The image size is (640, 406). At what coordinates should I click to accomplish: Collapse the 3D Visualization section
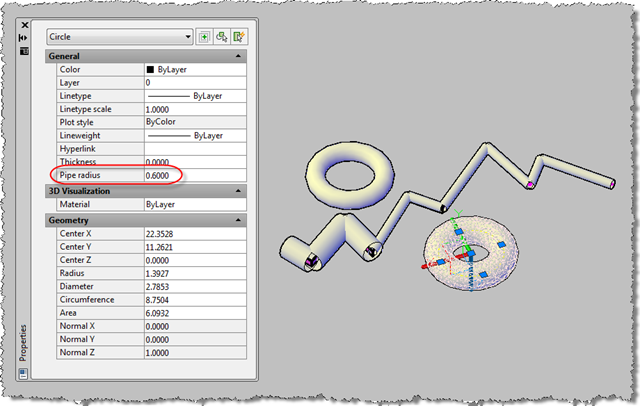[238, 190]
